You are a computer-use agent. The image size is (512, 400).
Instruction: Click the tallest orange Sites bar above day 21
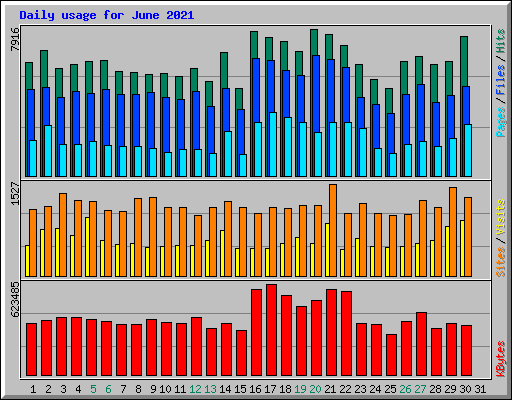[x=333, y=230]
